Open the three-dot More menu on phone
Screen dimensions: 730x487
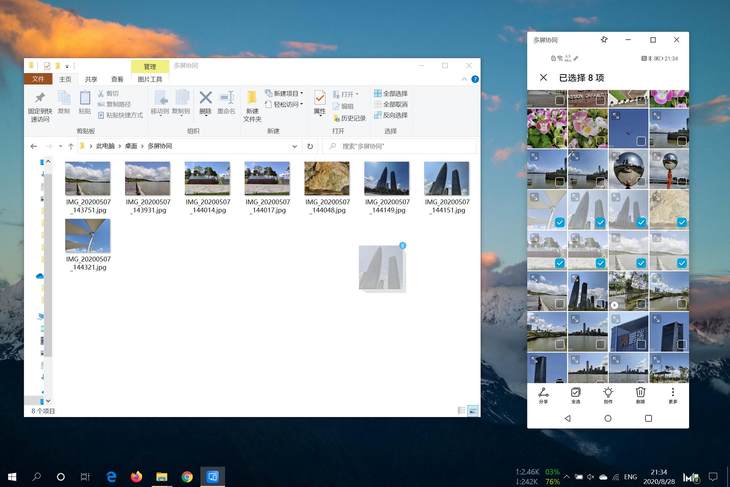click(x=673, y=393)
